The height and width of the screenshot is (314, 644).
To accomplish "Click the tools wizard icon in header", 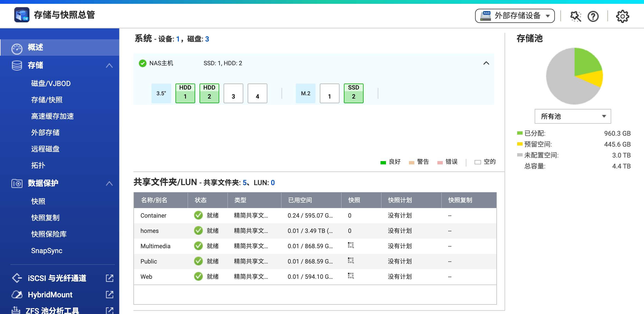I will pyautogui.click(x=575, y=16).
